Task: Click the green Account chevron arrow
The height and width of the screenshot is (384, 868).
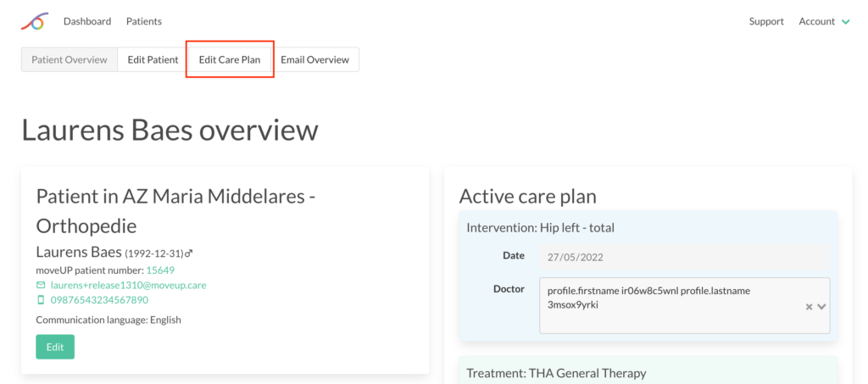Action: [x=845, y=22]
